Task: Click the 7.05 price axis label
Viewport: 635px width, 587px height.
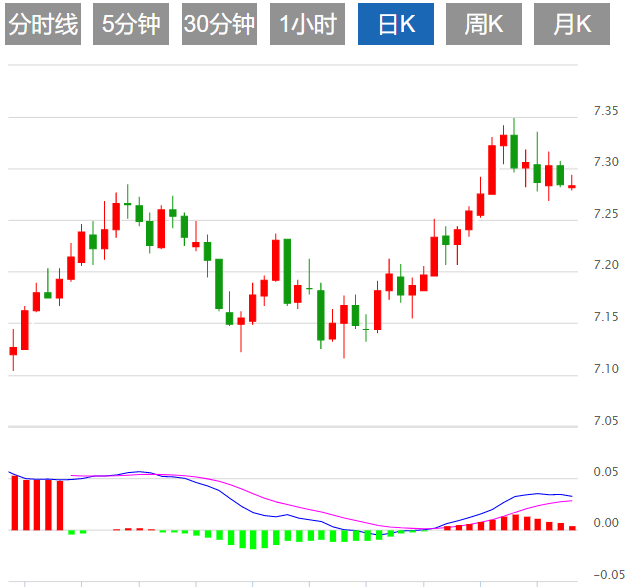Action: click(x=606, y=421)
